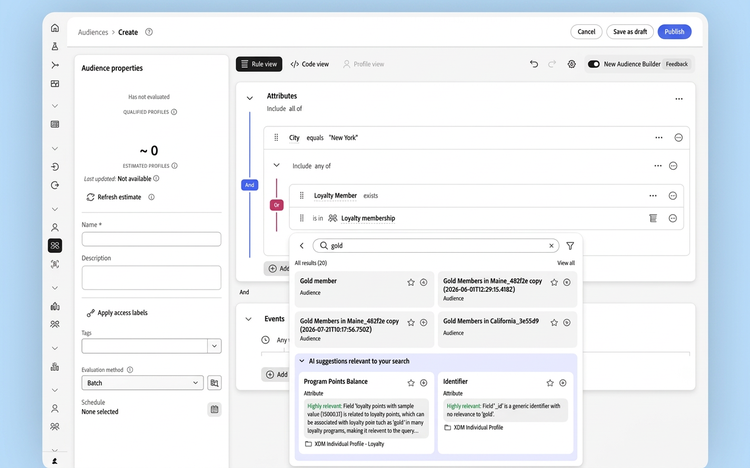Change the 'any of' include condition
The image size is (750, 468).
(322, 166)
